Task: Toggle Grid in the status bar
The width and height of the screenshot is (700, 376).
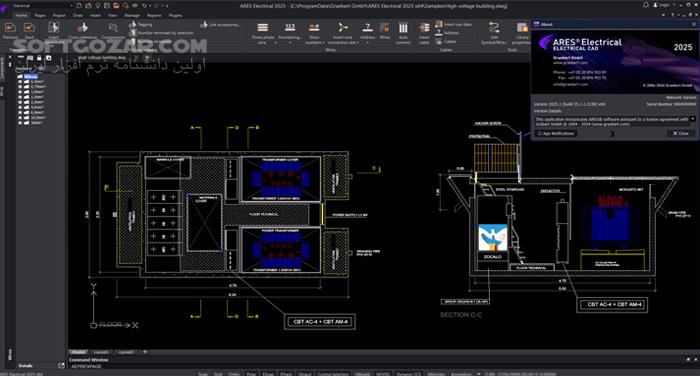Action: click(x=218, y=374)
